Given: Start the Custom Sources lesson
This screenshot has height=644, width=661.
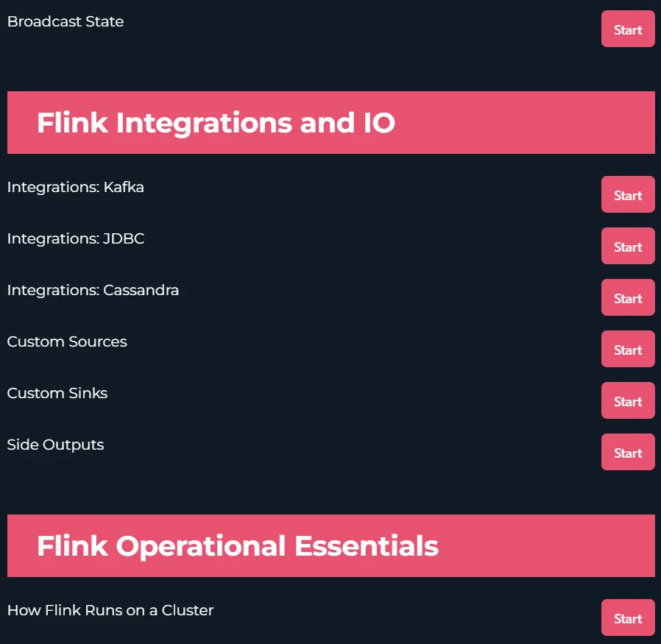Looking at the screenshot, I should tap(628, 349).
